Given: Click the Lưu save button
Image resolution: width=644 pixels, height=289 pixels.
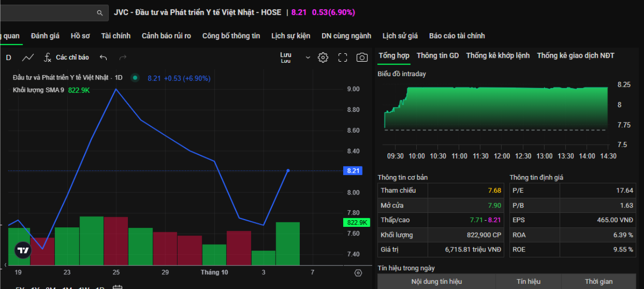Looking at the screenshot, I should (286, 57).
